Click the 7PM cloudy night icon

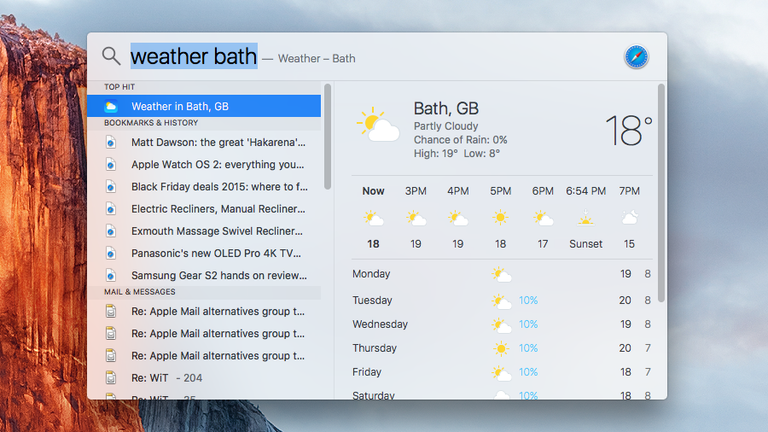point(629,217)
